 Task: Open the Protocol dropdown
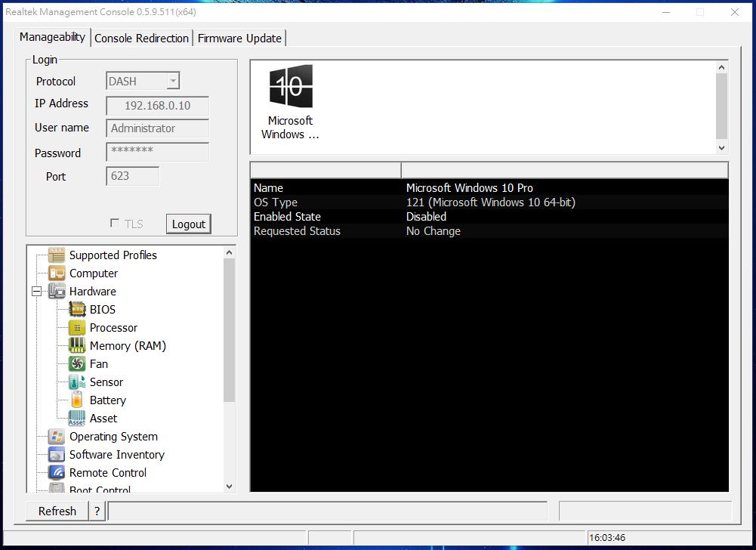[173, 81]
